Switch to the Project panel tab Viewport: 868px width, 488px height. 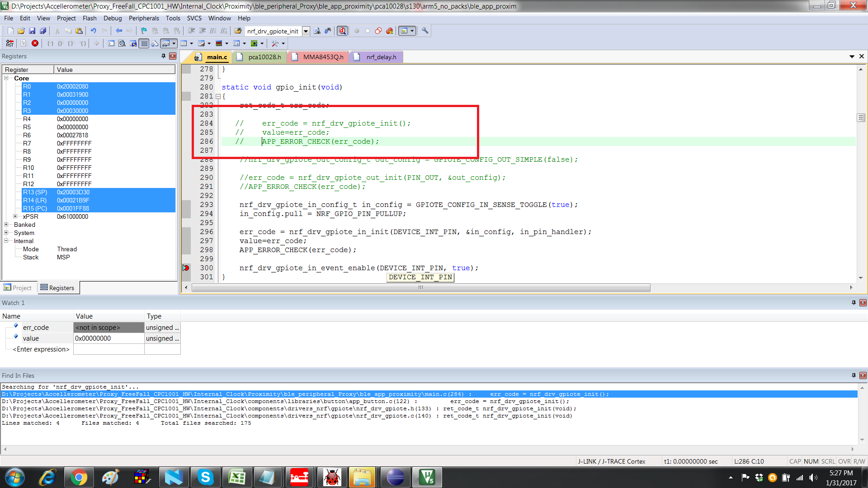pyautogui.click(x=18, y=288)
